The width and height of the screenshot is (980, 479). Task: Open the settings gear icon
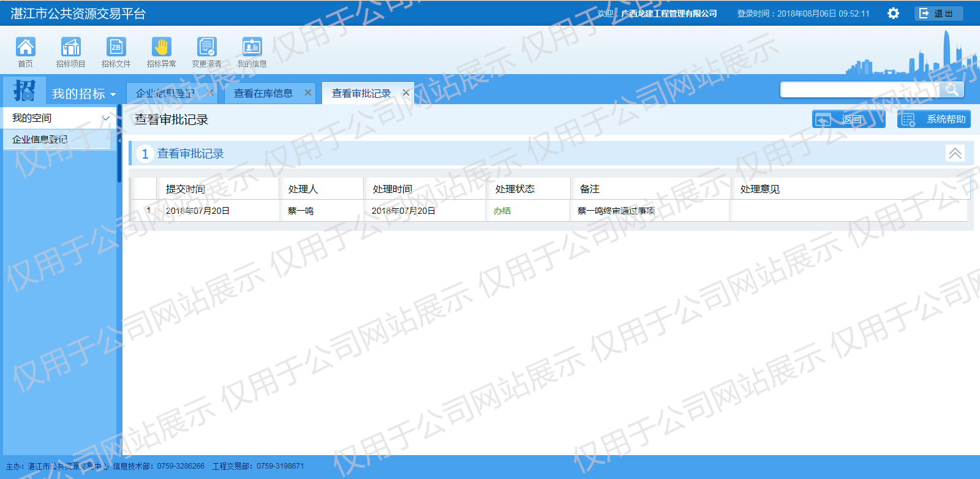(x=894, y=13)
